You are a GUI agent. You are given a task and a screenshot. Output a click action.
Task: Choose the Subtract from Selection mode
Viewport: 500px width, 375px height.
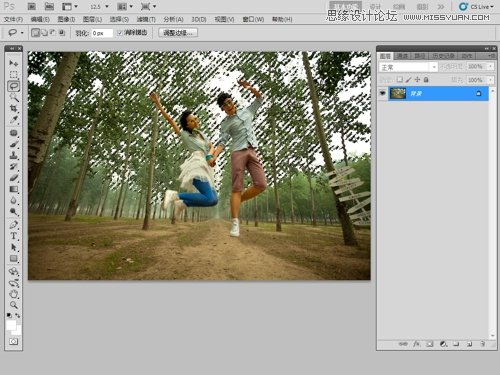(x=53, y=33)
